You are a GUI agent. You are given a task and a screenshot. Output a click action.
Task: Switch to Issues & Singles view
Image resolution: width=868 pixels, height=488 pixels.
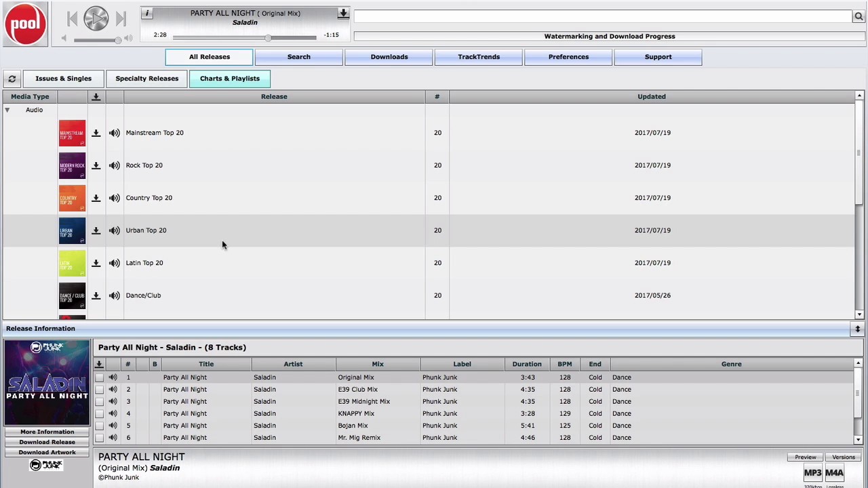[63, 79]
